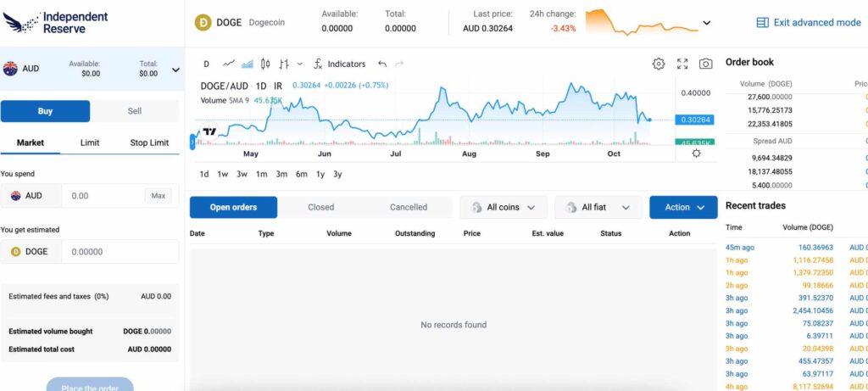Set chart range to 3m
The width and height of the screenshot is (868, 391).
pos(281,174)
